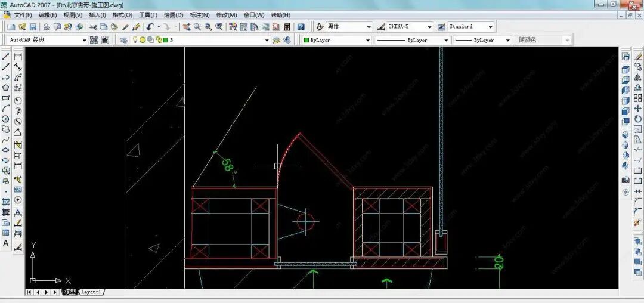The height and width of the screenshot is (303, 644).
Task: Open the 文件(F) menu
Action: (23, 15)
